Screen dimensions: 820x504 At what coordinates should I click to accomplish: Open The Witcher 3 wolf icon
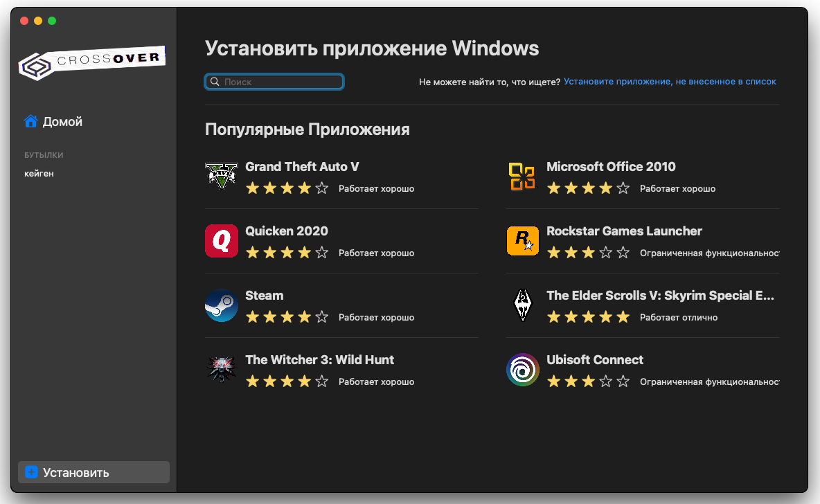(222, 369)
